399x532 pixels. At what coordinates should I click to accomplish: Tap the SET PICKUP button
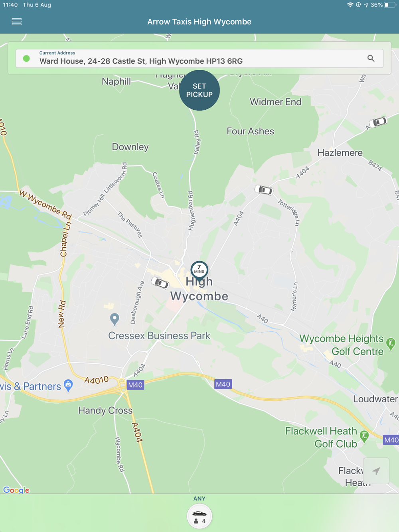point(199,90)
